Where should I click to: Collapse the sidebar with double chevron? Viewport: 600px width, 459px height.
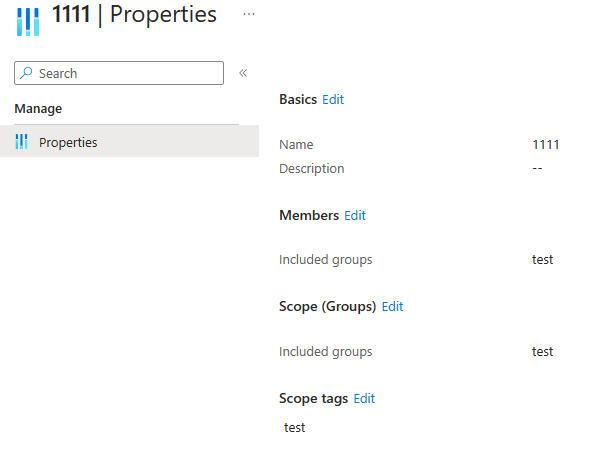(x=243, y=73)
